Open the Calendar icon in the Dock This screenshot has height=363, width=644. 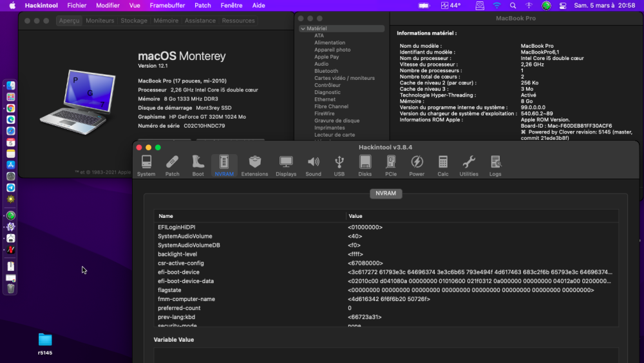coord(11,142)
